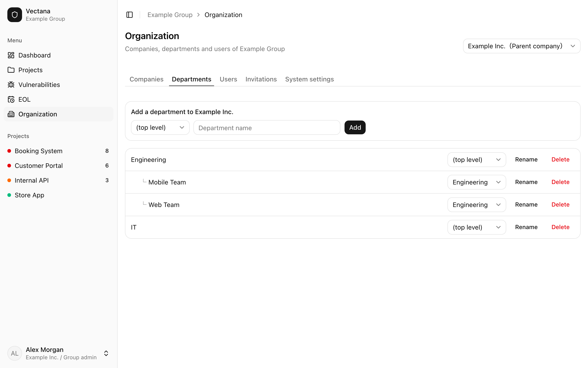Click the EOL calendar-clock icon

point(11,99)
